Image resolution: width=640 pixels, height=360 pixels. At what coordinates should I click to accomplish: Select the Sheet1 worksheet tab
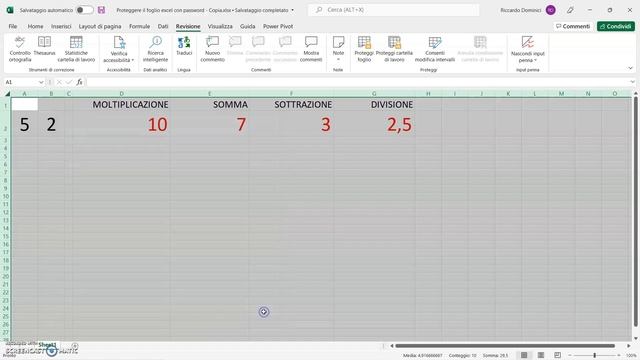click(47, 345)
